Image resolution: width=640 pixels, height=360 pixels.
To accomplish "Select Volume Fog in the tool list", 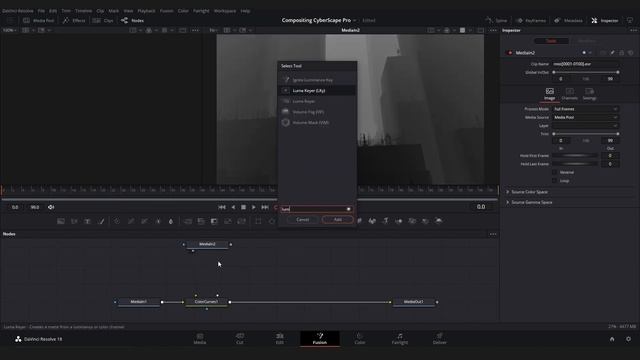I will 317,112.
